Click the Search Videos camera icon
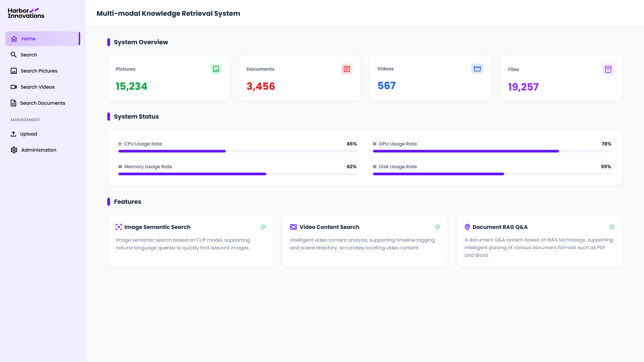This screenshot has height=362, width=644. click(x=14, y=87)
